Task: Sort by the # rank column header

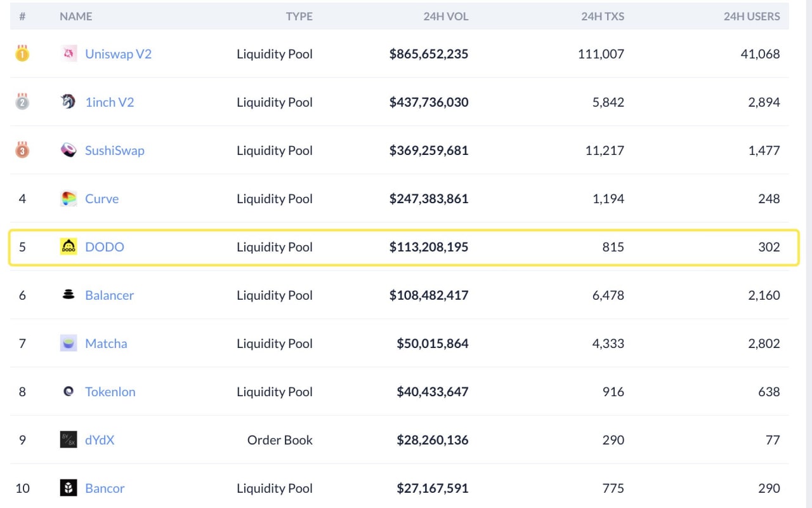Action: point(22,17)
